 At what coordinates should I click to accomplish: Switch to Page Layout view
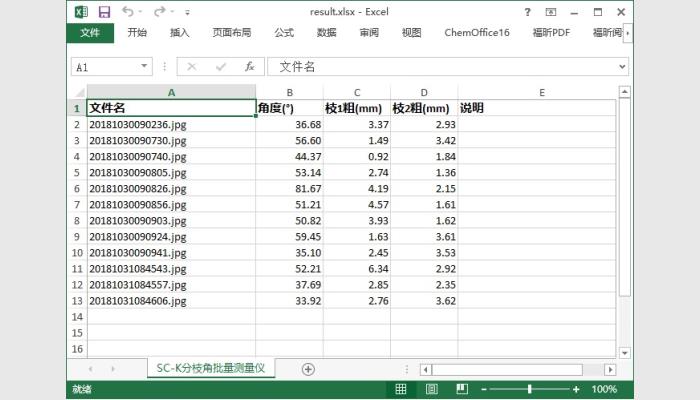coord(432,389)
